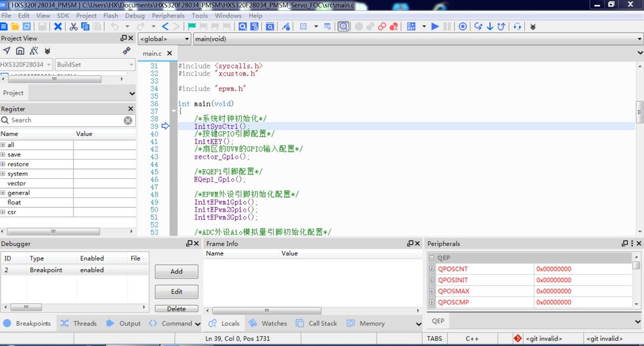Screen dimensions: 644x346
Task: Click the Find magnifier toolbar icon
Action: coord(243,26)
